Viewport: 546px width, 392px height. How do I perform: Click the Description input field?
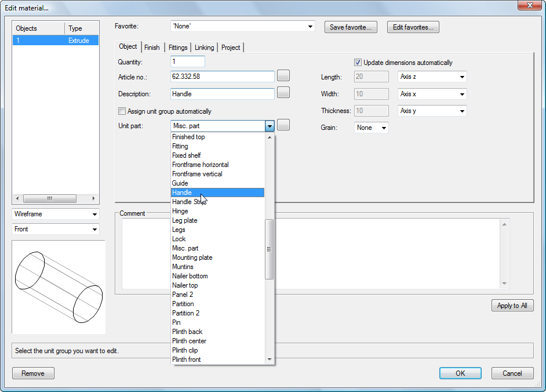pyautogui.click(x=223, y=94)
